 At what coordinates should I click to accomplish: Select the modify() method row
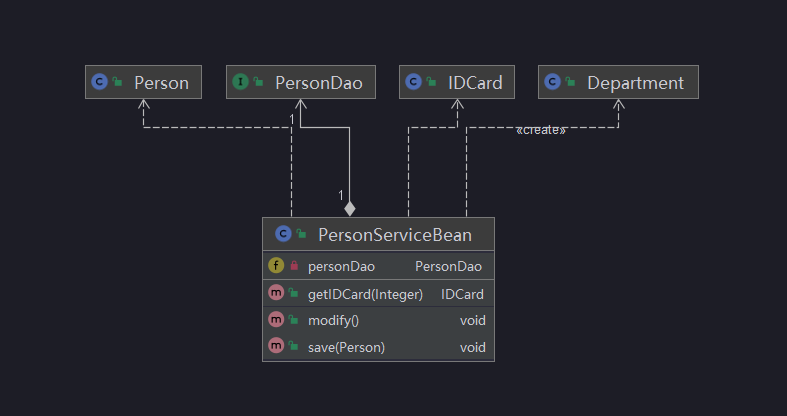[x=378, y=320]
